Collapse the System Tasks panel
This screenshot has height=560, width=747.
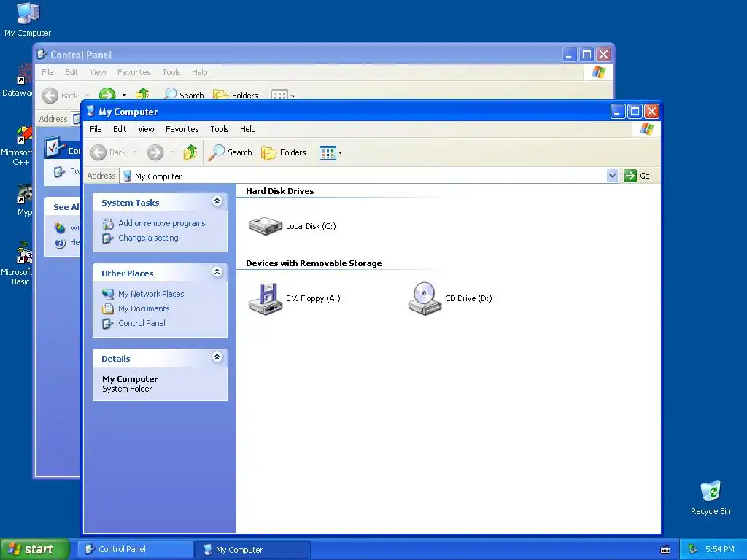pos(217,201)
